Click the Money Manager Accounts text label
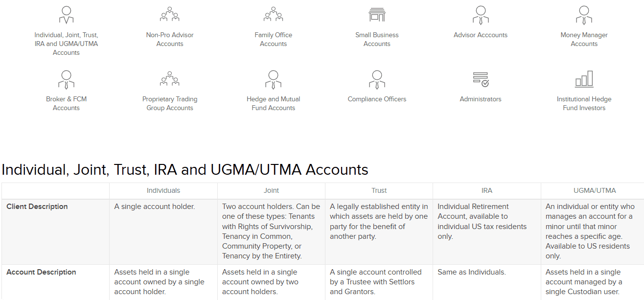Screen dimensions: 644x300 584,40
